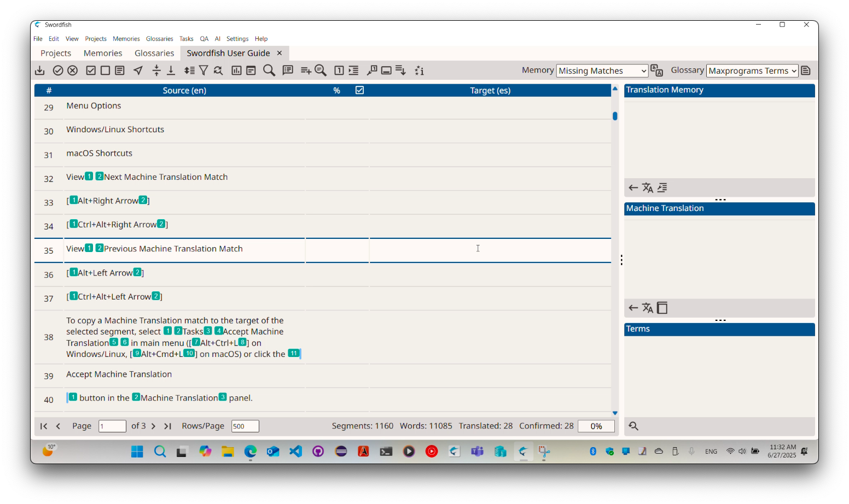The width and height of the screenshot is (849, 504).
Task: Click the text lines document icon in toolbar
Action: point(120,71)
